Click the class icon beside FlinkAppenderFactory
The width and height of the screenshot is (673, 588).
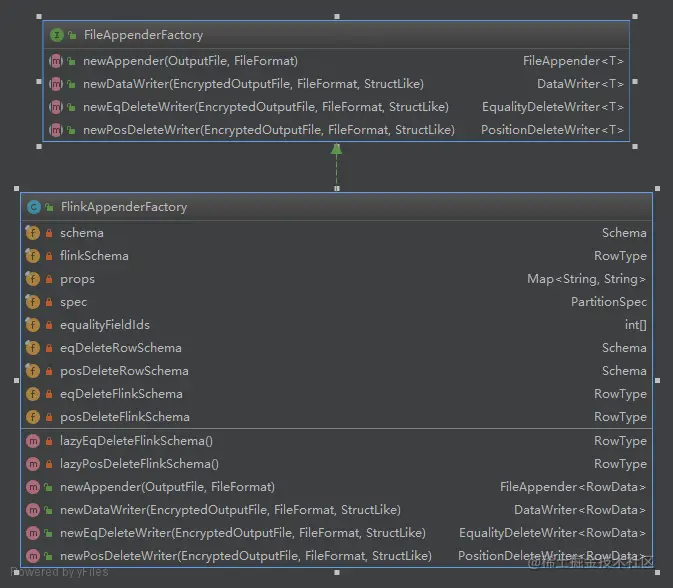point(33,207)
